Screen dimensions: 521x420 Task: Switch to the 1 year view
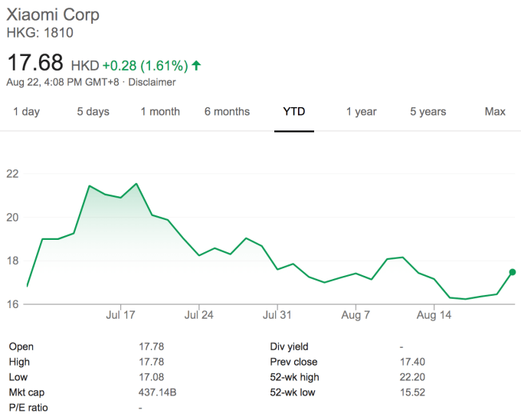click(361, 112)
